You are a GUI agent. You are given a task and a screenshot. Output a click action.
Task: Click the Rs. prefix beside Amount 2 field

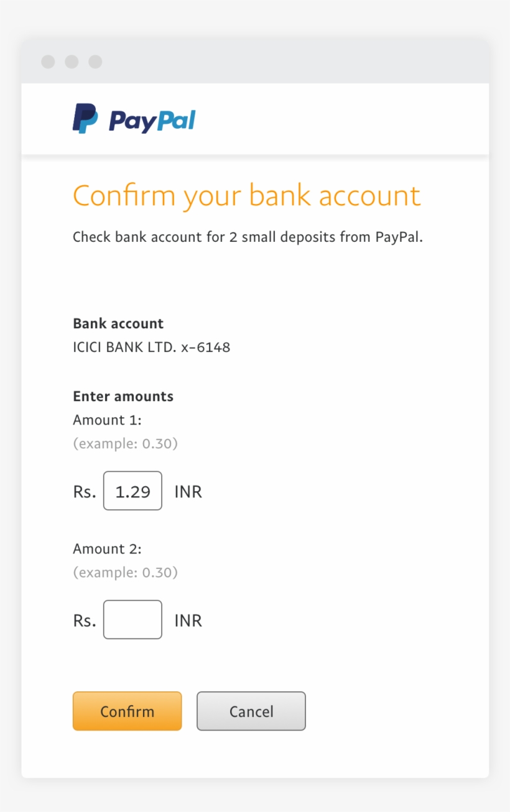[x=85, y=621]
